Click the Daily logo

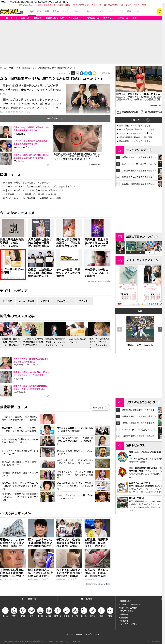12,12
